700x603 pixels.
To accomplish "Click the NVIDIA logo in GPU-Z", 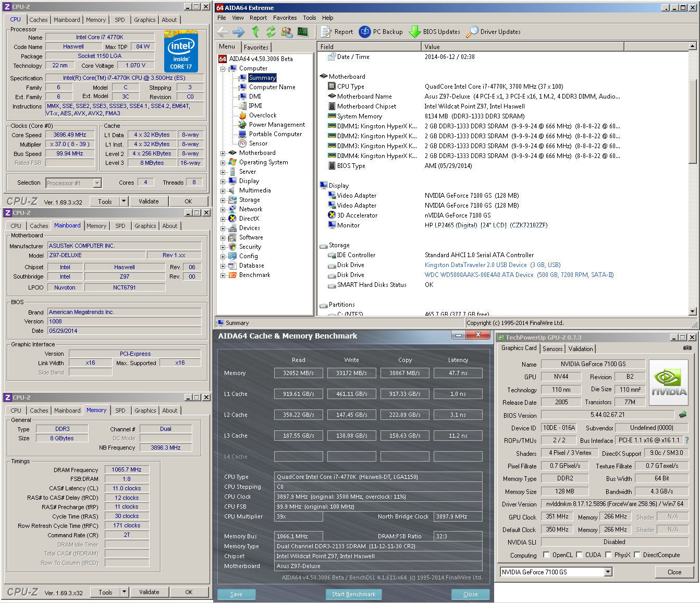I will 669,382.
